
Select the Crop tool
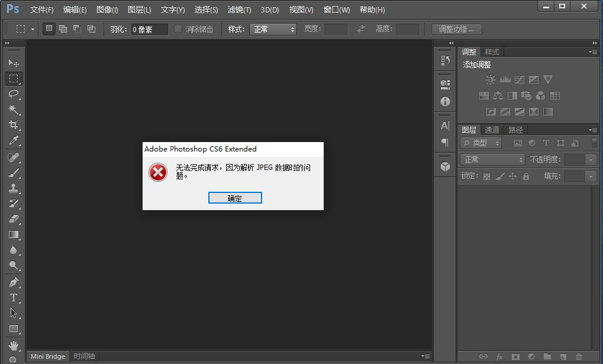(14, 125)
